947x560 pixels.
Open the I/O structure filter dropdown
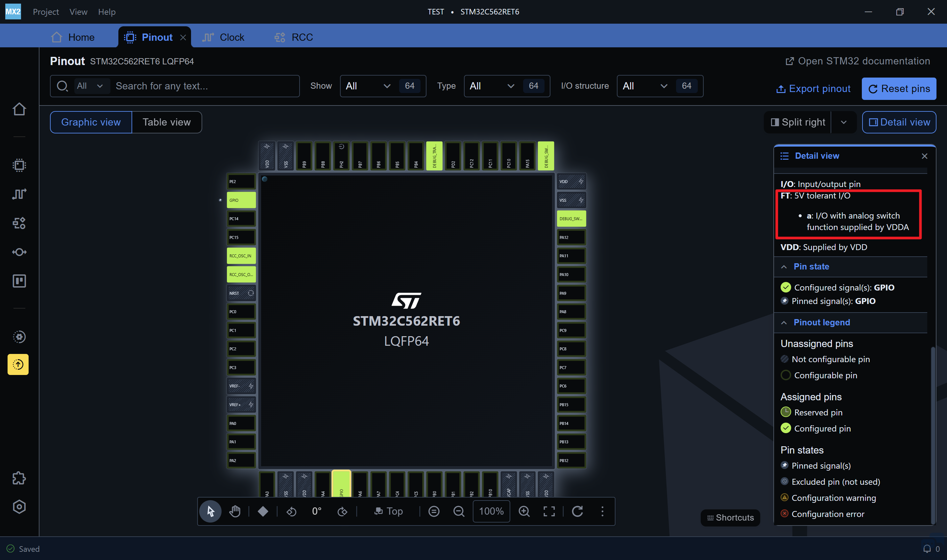[x=660, y=86]
